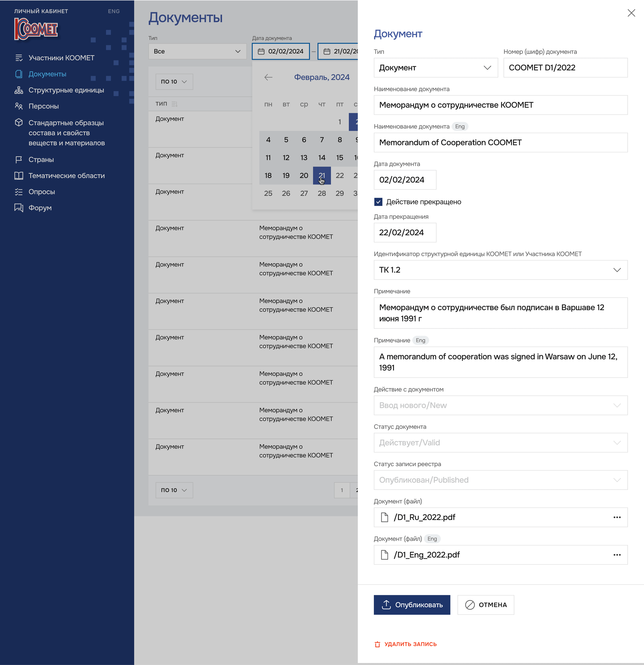Click the Стандартные образцы cube icon
The height and width of the screenshot is (665, 644).
click(x=19, y=122)
